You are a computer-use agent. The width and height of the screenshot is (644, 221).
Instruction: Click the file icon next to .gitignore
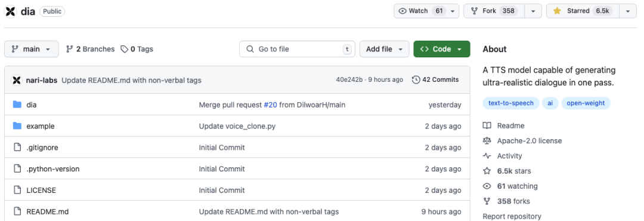pyautogui.click(x=17, y=148)
